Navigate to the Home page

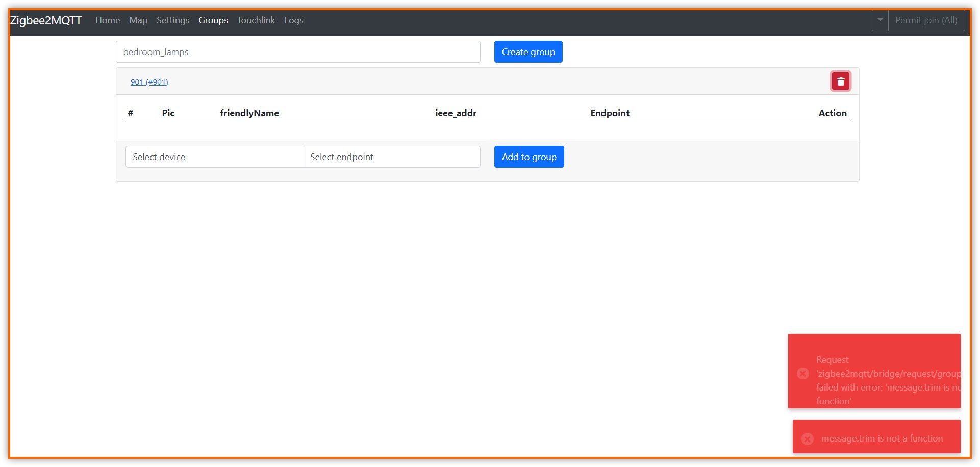click(107, 20)
